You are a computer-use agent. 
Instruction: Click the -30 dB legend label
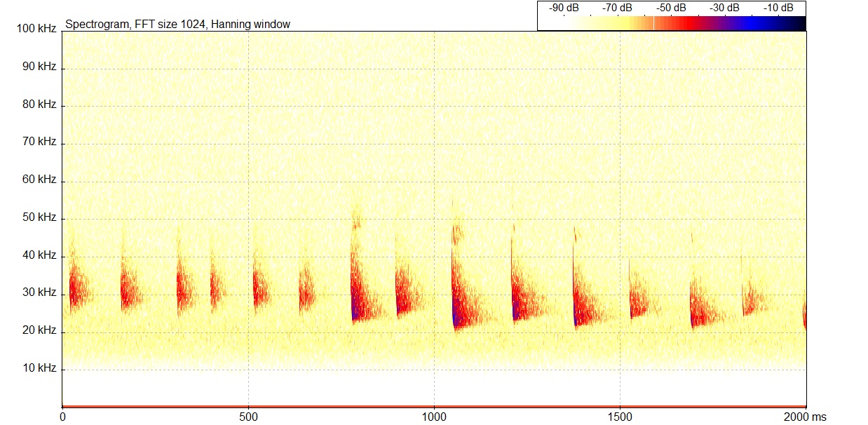tap(725, 8)
